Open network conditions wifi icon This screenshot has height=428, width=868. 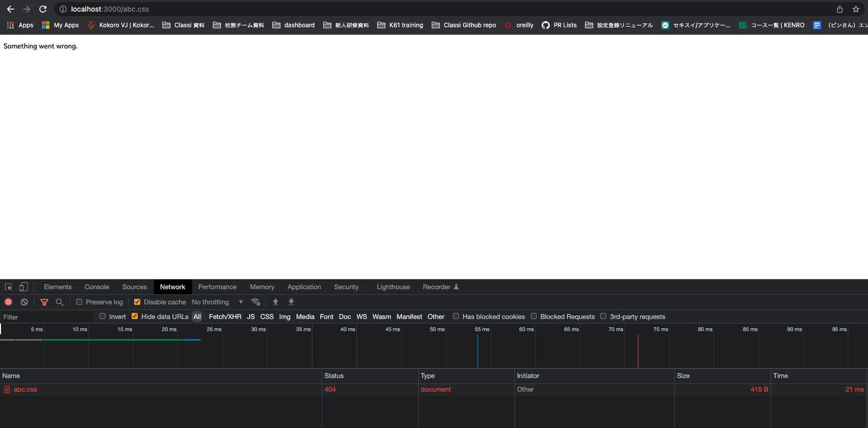pos(256,302)
